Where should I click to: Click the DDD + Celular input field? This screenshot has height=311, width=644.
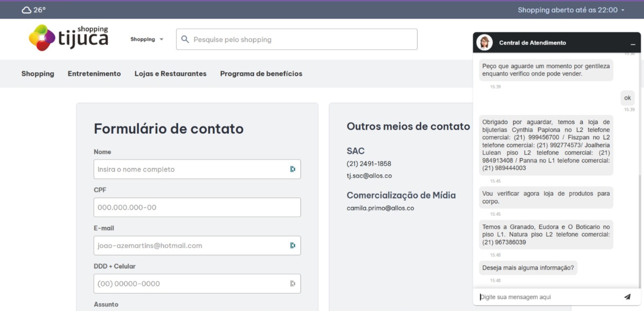(x=197, y=284)
